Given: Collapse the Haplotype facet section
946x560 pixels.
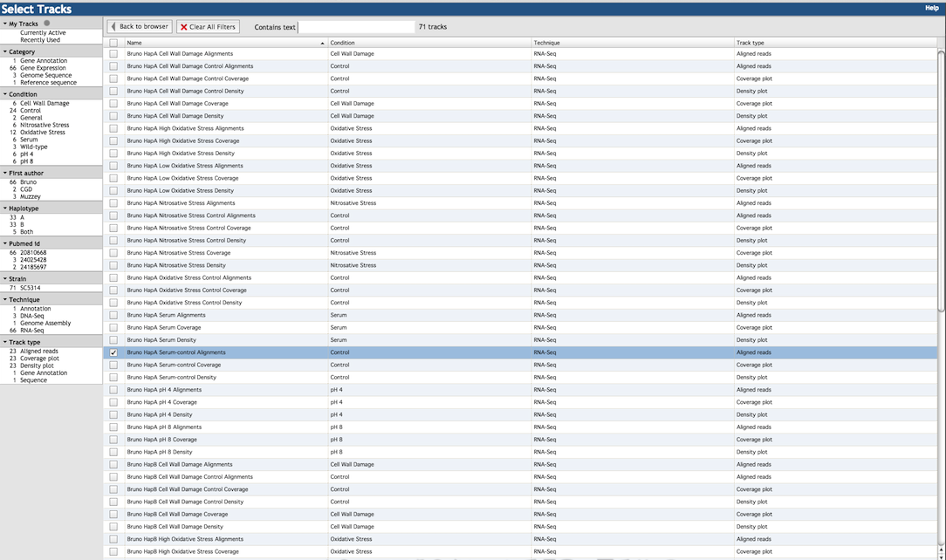Looking at the screenshot, I should [x=4, y=209].
